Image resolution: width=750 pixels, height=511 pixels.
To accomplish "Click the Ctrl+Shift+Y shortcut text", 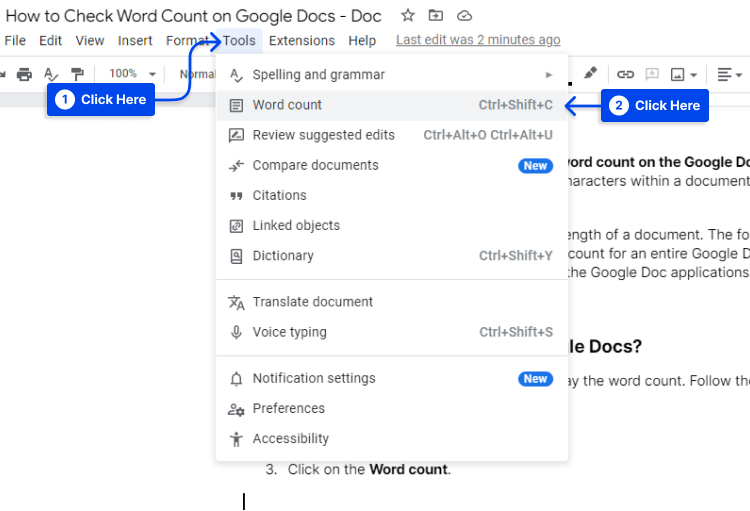I will (x=516, y=256).
